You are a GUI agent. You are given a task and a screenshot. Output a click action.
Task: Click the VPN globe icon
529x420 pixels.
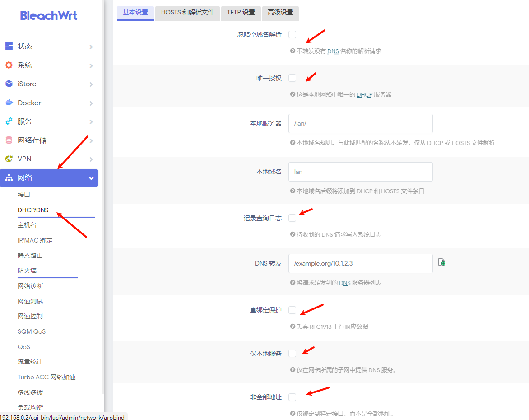point(9,159)
